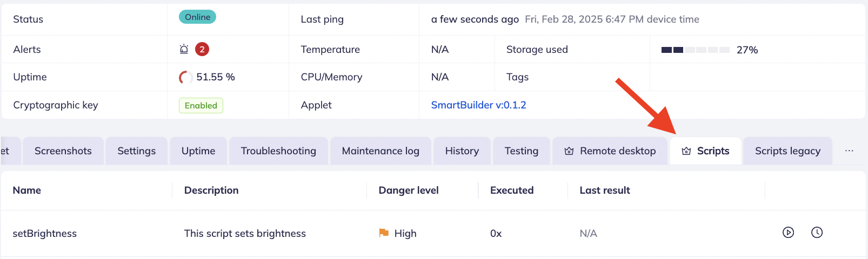The height and width of the screenshot is (259, 868).
Task: Click the crown icon on Scripts tab
Action: pos(686,151)
